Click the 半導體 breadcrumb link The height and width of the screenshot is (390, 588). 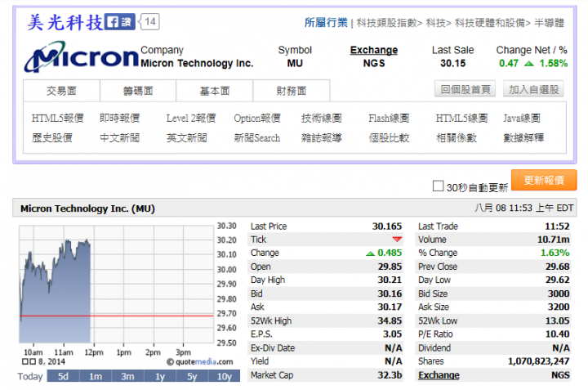pos(549,23)
